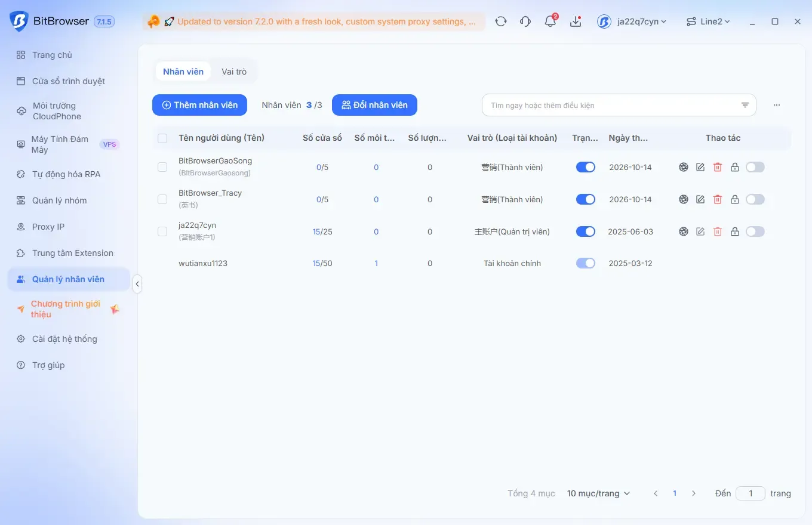The width and height of the screenshot is (812, 525).
Task: Click the refresh sync icon in top bar
Action: click(501, 21)
